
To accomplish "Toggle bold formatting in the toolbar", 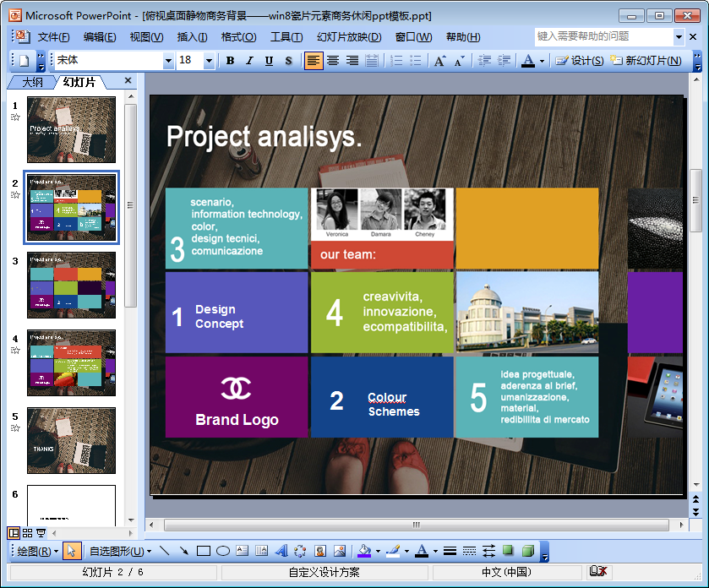I will point(230,61).
